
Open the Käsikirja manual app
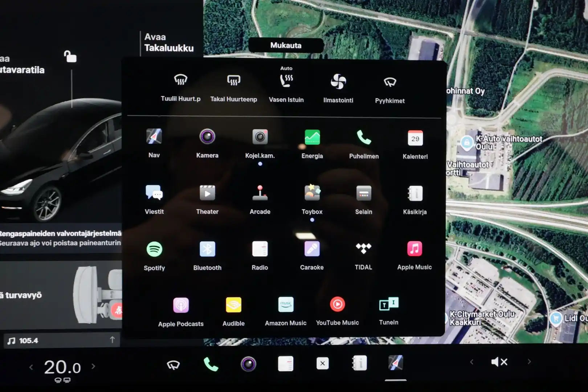[415, 193]
